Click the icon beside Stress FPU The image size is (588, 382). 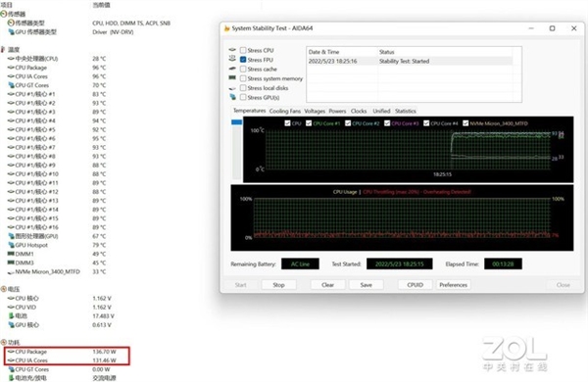[x=232, y=59]
